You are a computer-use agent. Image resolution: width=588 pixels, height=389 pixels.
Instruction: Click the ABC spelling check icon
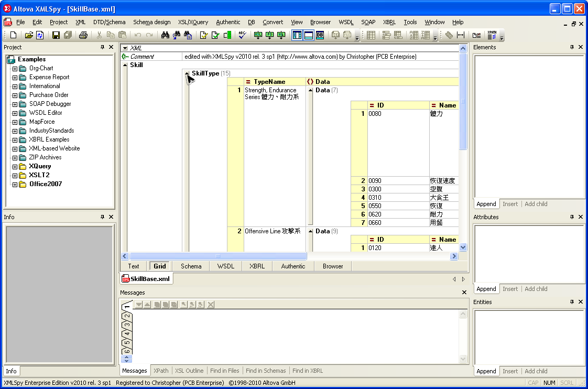click(242, 35)
